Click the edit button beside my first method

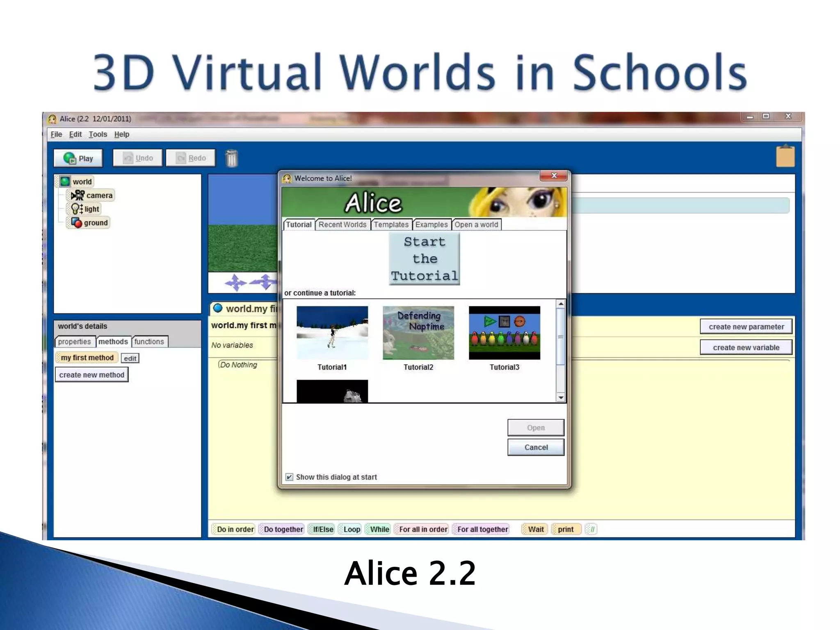click(x=130, y=358)
